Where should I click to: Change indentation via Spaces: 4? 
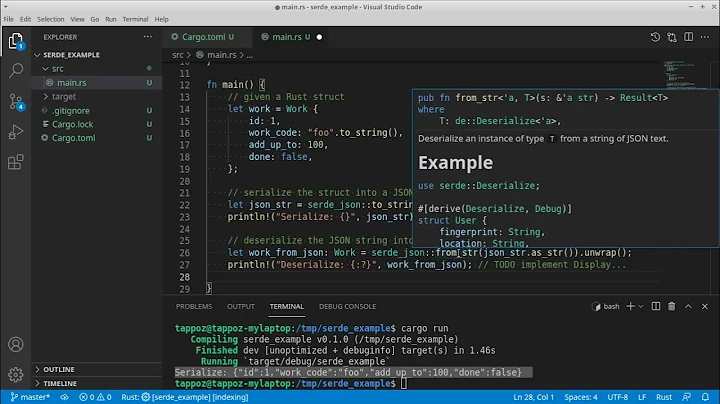581,397
